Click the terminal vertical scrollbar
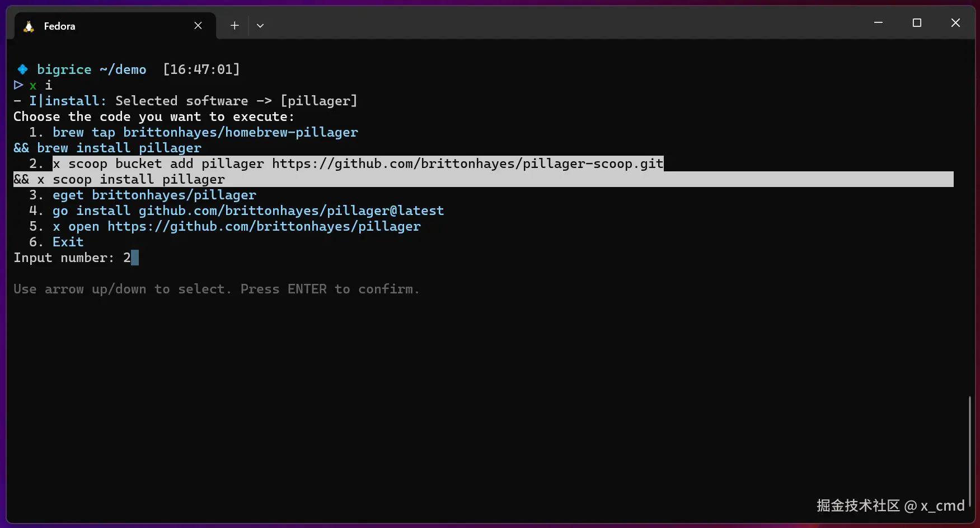Viewport: 980px width, 528px height. click(969, 451)
